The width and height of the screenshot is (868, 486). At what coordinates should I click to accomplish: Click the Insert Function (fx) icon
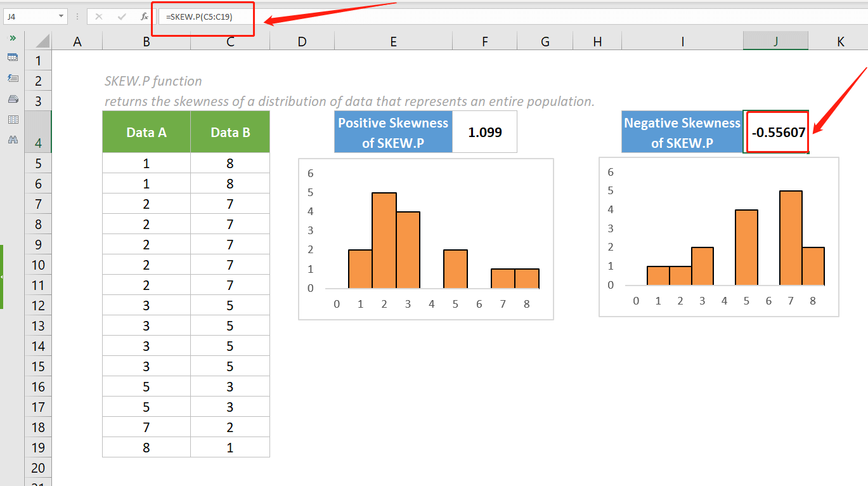coord(145,16)
